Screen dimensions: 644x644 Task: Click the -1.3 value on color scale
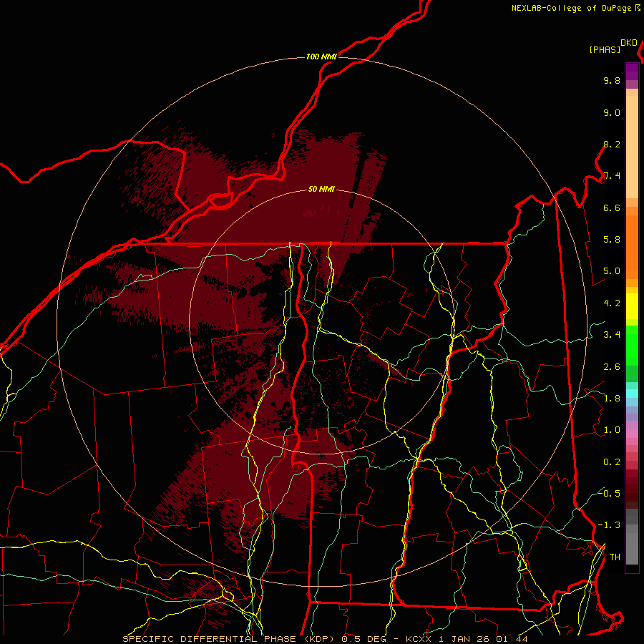(x=609, y=526)
